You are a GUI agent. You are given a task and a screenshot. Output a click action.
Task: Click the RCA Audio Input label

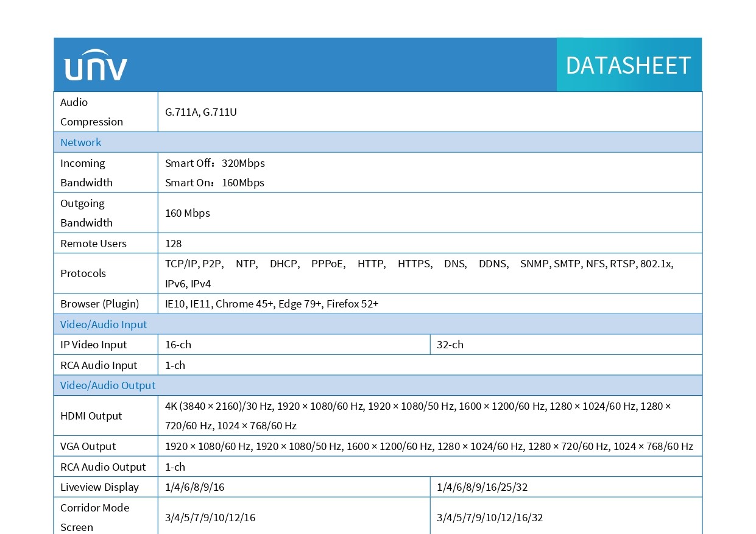(x=99, y=365)
